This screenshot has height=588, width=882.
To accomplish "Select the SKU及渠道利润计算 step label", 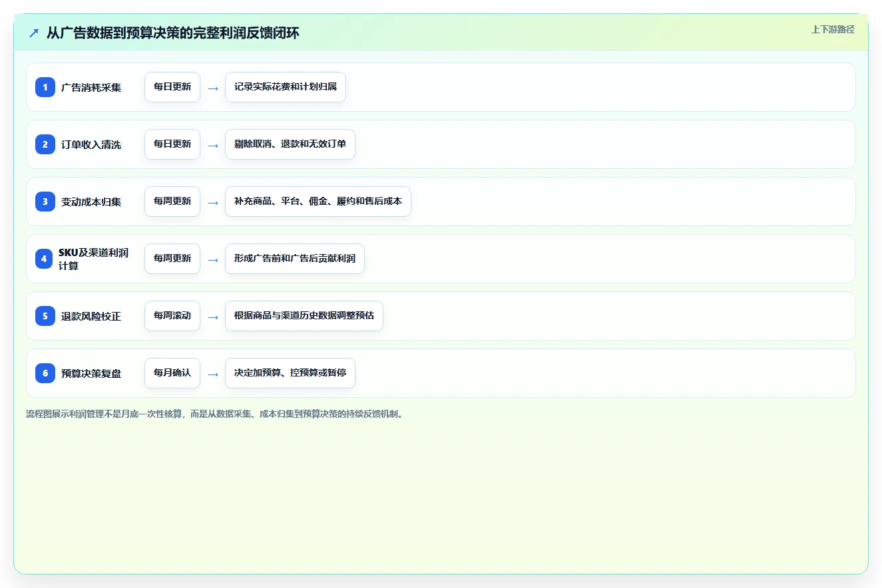I will tap(93, 259).
